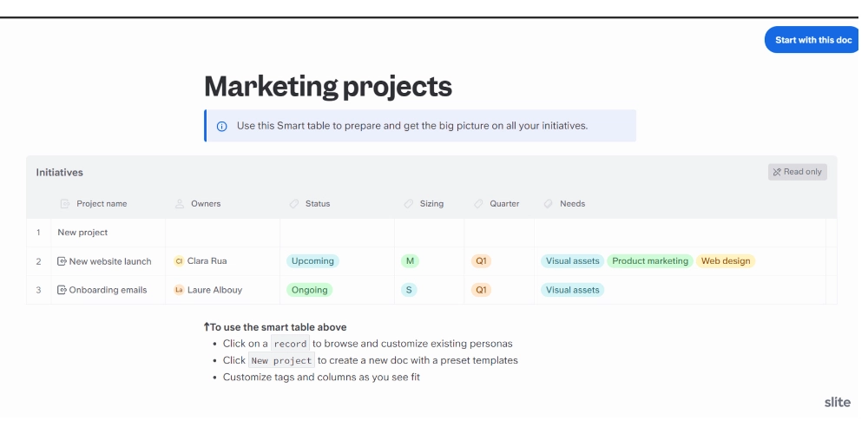Click the New project row cell
This screenshot has height=434, width=868.
click(x=82, y=233)
